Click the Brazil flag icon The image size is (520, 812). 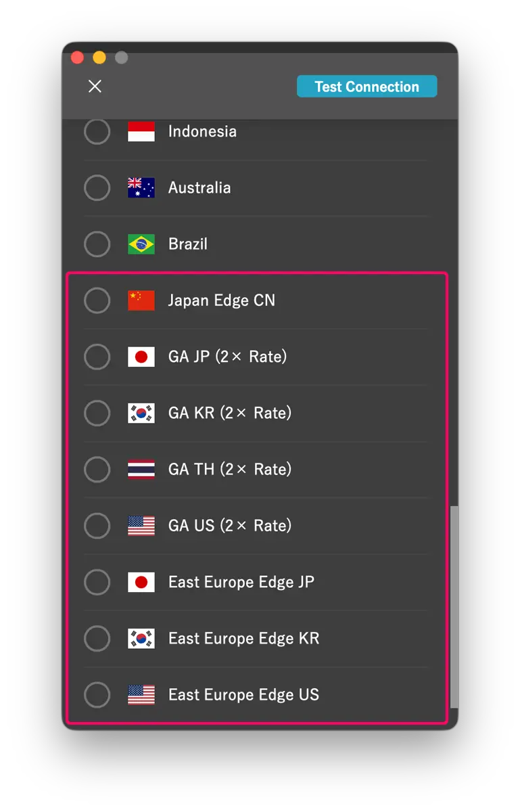tap(141, 244)
